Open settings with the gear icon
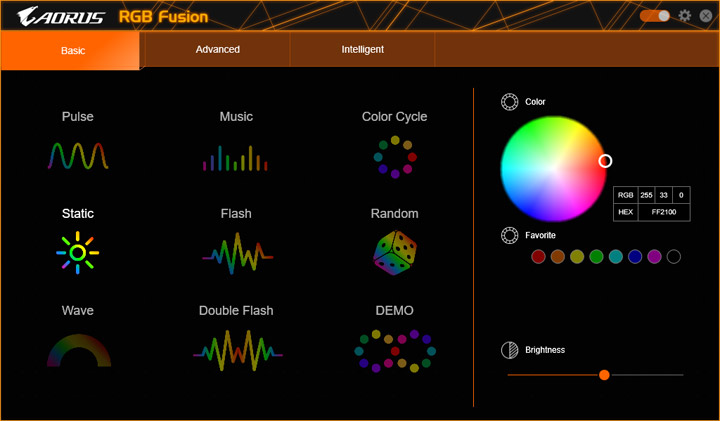 pos(685,16)
